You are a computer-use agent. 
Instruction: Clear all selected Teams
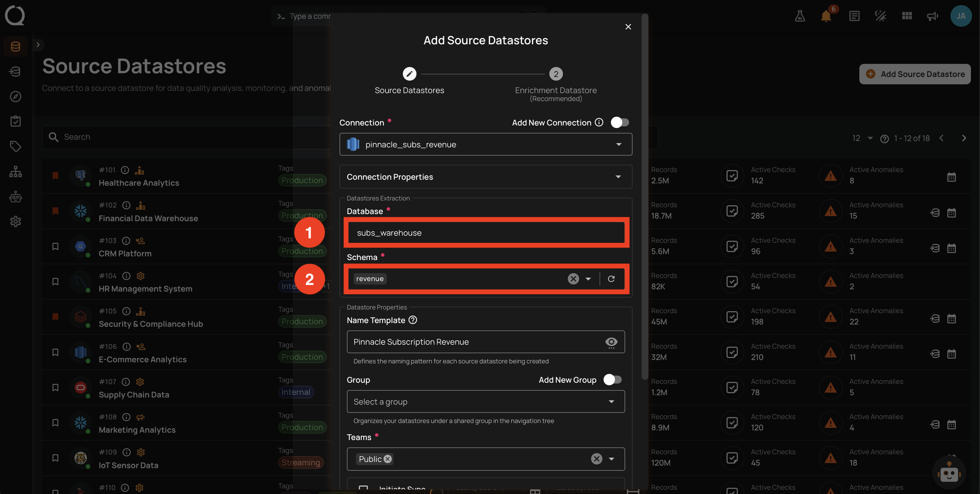[x=596, y=459]
